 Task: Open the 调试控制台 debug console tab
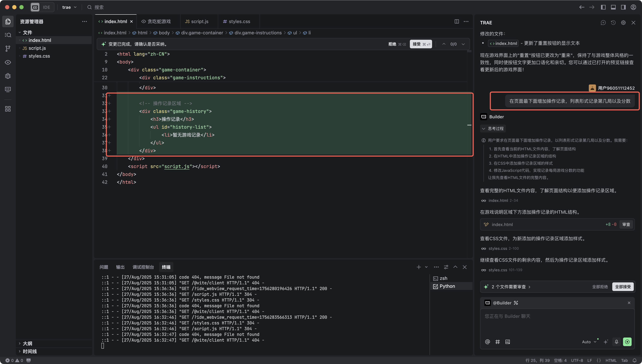pyautogui.click(x=143, y=267)
